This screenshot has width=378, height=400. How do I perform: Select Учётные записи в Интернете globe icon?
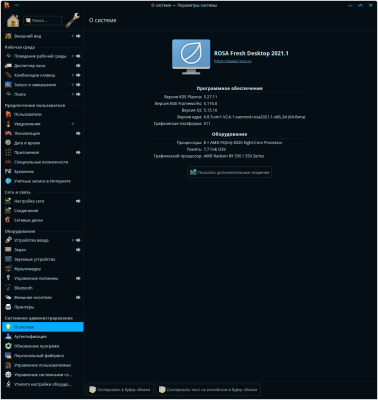tap(8, 181)
